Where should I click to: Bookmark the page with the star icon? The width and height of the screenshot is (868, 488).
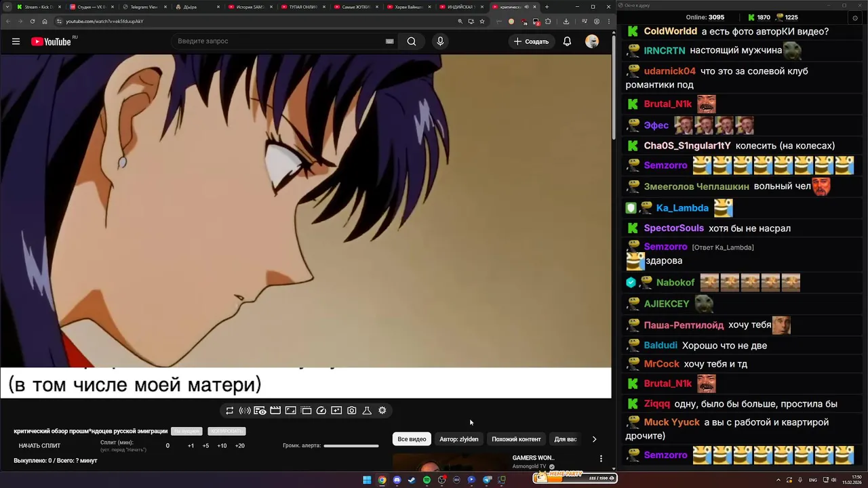(482, 21)
